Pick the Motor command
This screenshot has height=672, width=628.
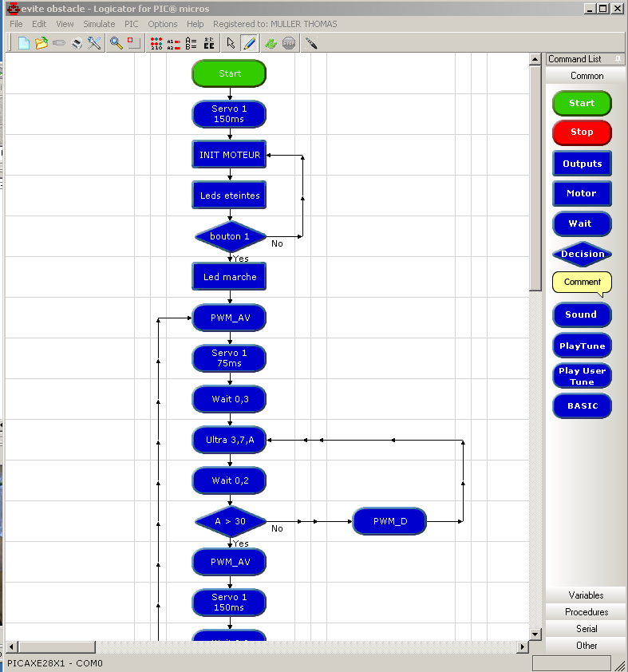(582, 193)
